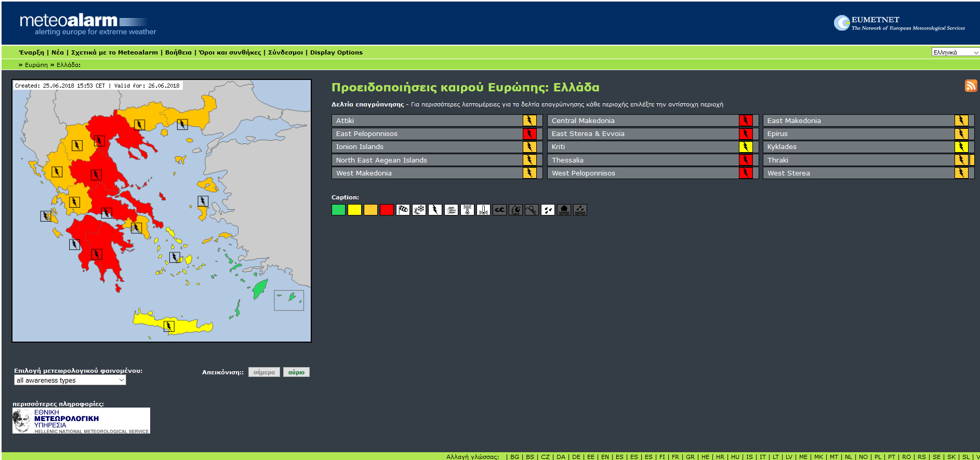Click the house flood caption icon
980x460 pixels.
(x=564, y=210)
